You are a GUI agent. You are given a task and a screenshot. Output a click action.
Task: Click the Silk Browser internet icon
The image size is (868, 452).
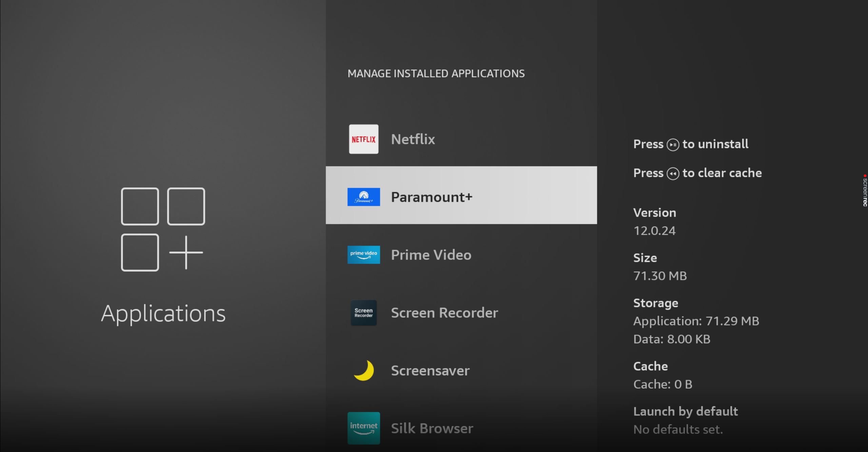363,428
